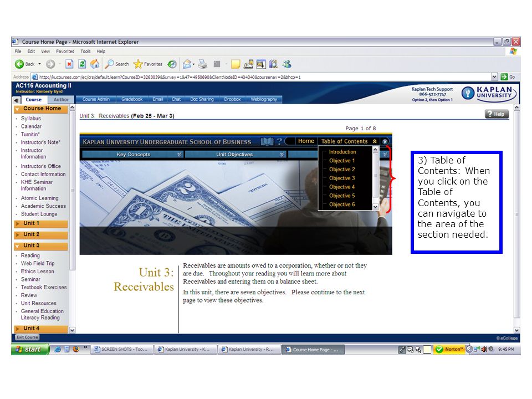
Task: Expand the Unit 4 section
Action: coord(40,329)
